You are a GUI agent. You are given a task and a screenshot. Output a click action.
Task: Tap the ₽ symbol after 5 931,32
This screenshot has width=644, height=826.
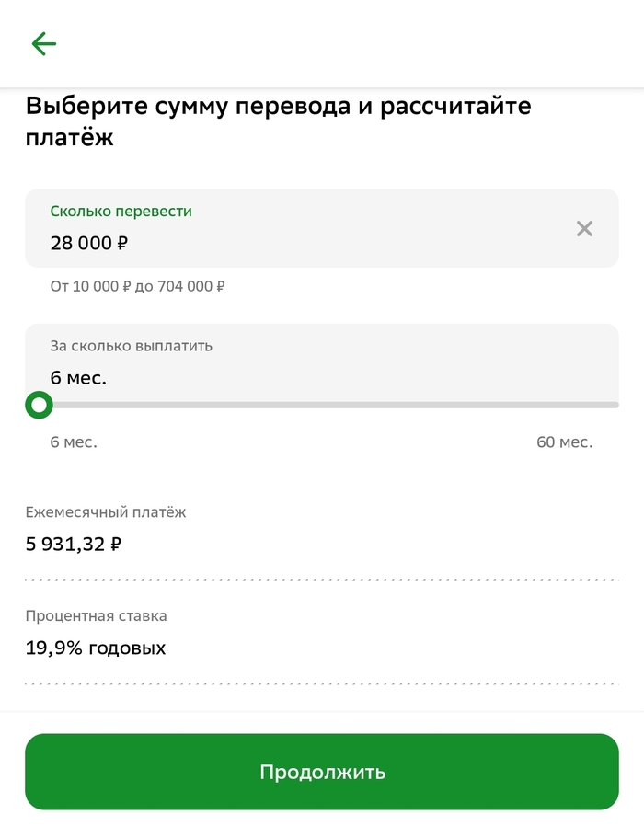115,544
